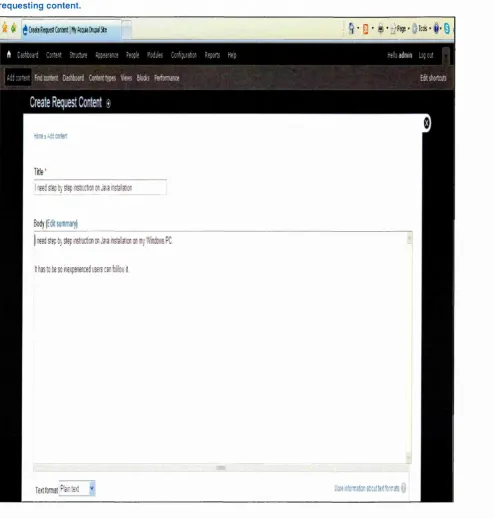This screenshot has width=494, height=519.
Task: Click help icon next to text formats link
Action: pos(403,488)
